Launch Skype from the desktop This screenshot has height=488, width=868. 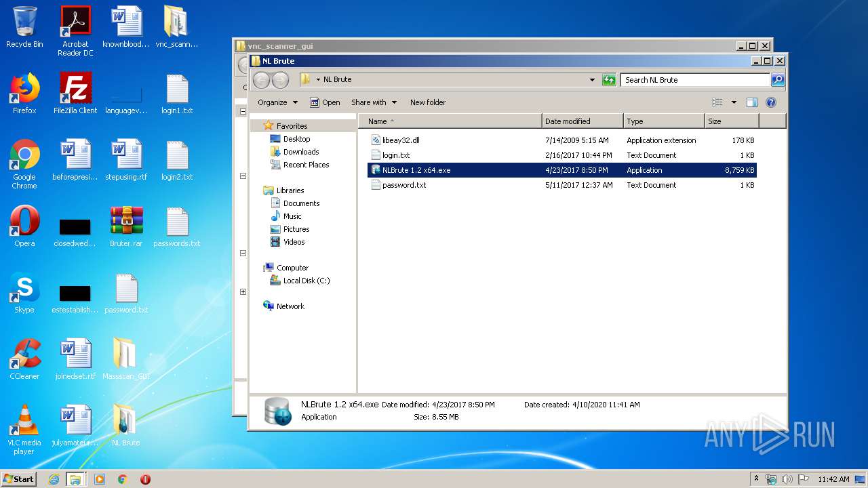point(24,293)
